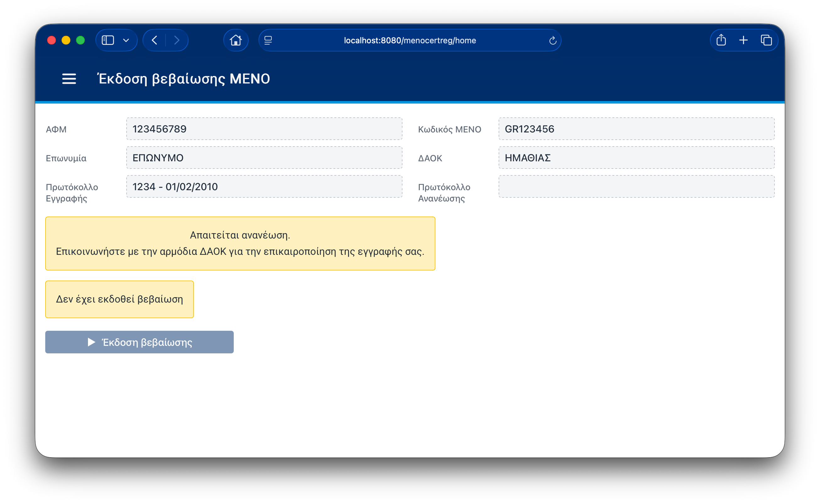820x504 pixels.
Task: Click the Επωνυμία field
Action: pyautogui.click(x=264, y=158)
